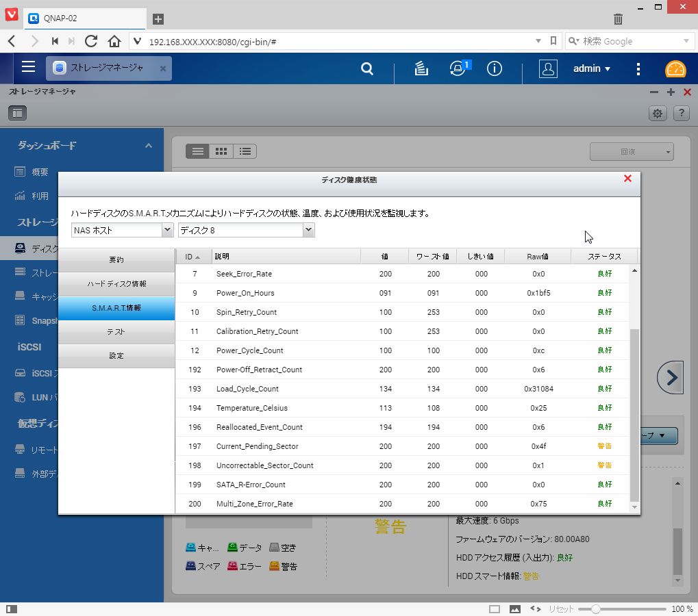Image resolution: width=698 pixels, height=616 pixels.
Task: Toggle the Vivaldi panel icon in status bar
Action: [12, 609]
